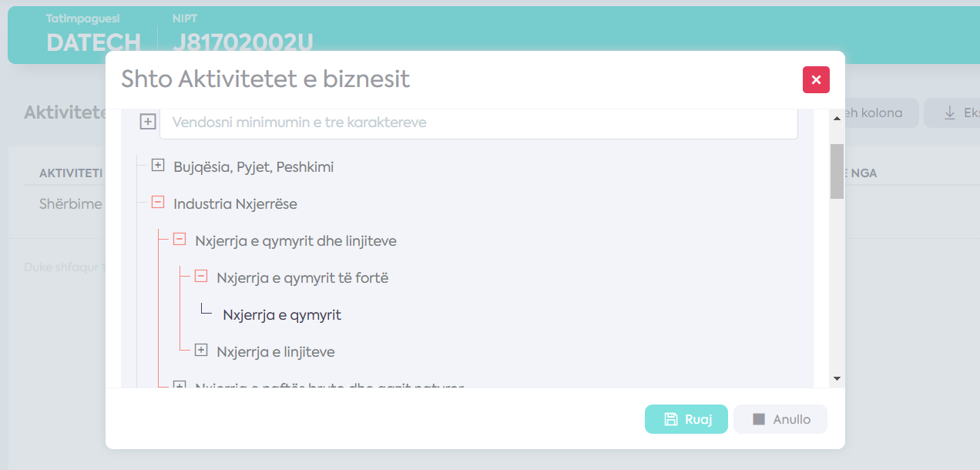Screen dimensions: 980x470
Task: Click the Ruaj save button
Action: (x=686, y=419)
